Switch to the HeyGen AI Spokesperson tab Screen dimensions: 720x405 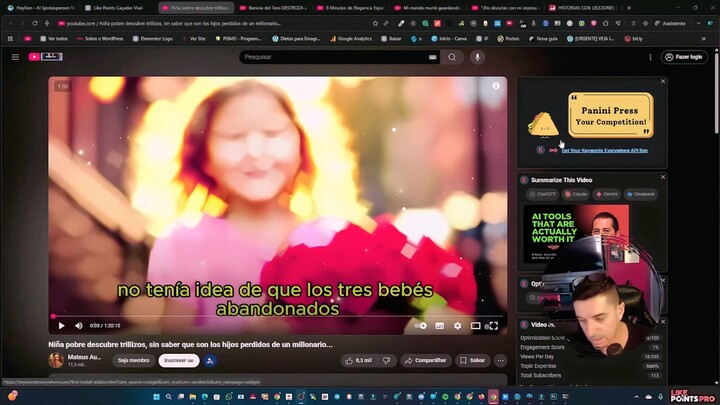tap(41, 8)
